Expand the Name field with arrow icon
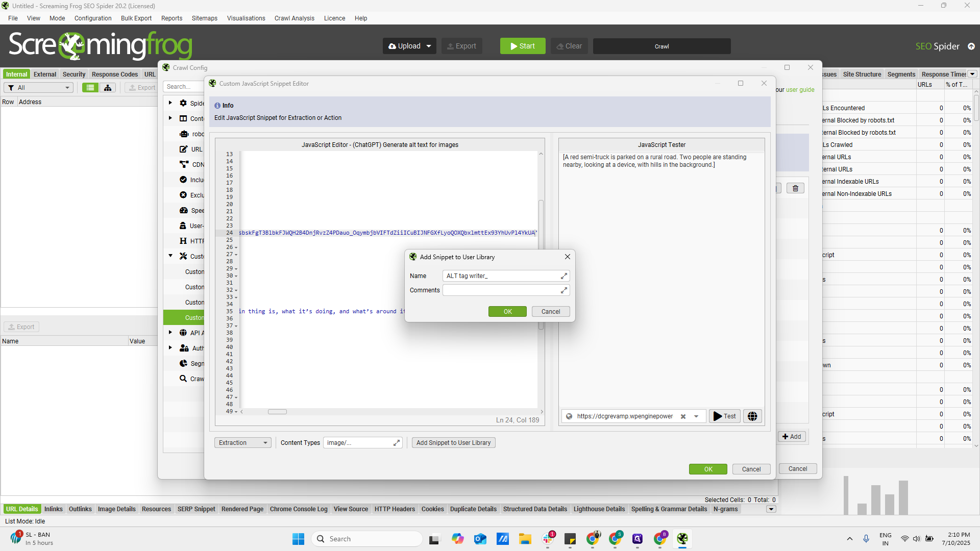This screenshot has width=980, height=551. (x=564, y=276)
